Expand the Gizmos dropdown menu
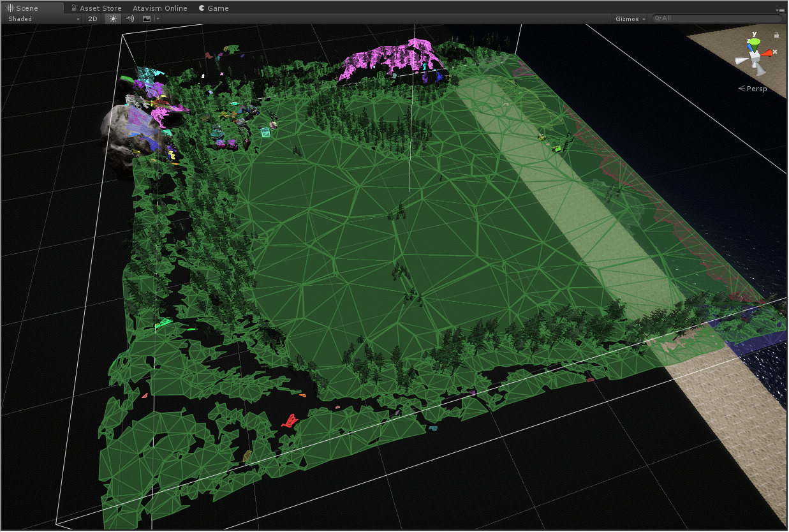The width and height of the screenshot is (789, 532). [x=630, y=18]
